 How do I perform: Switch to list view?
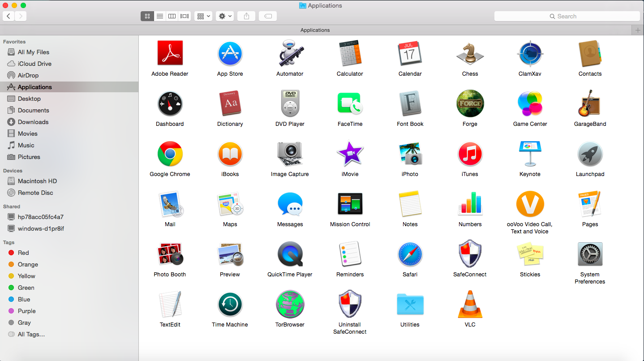tap(160, 16)
